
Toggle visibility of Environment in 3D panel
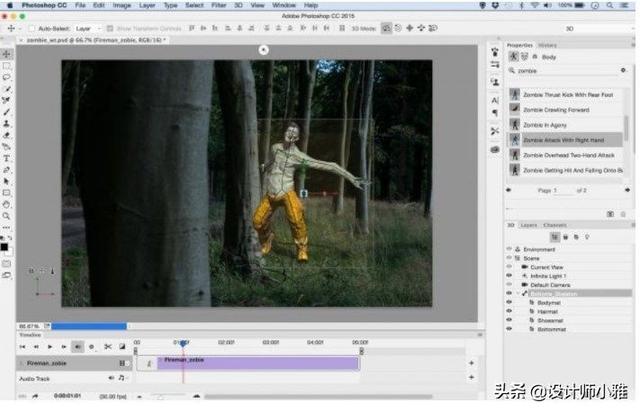[x=510, y=249]
